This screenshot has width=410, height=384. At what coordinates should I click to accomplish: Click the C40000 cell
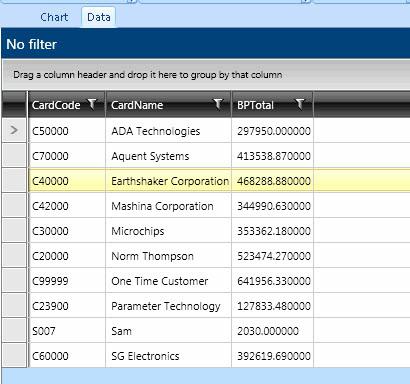click(67, 181)
